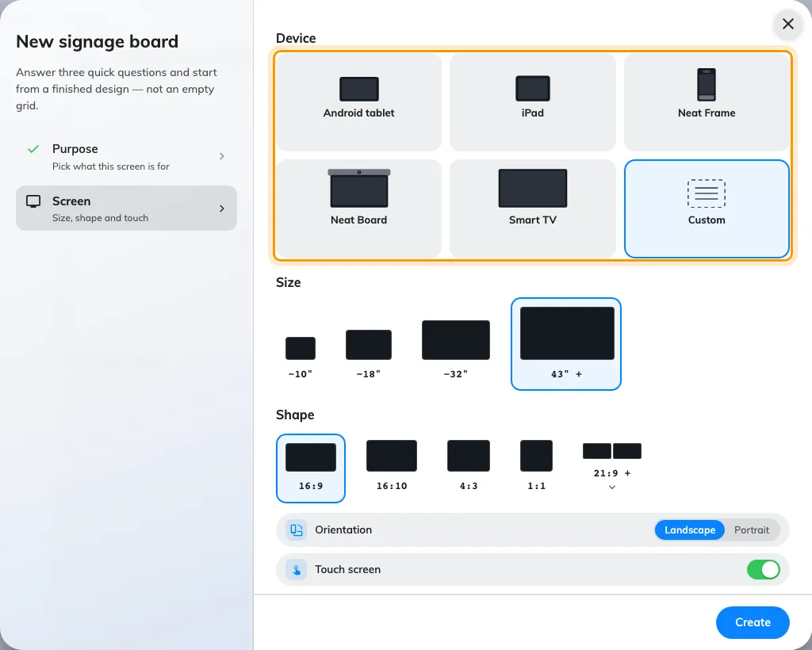Turn off the Touch screen switch
The width and height of the screenshot is (812, 650).
(764, 570)
